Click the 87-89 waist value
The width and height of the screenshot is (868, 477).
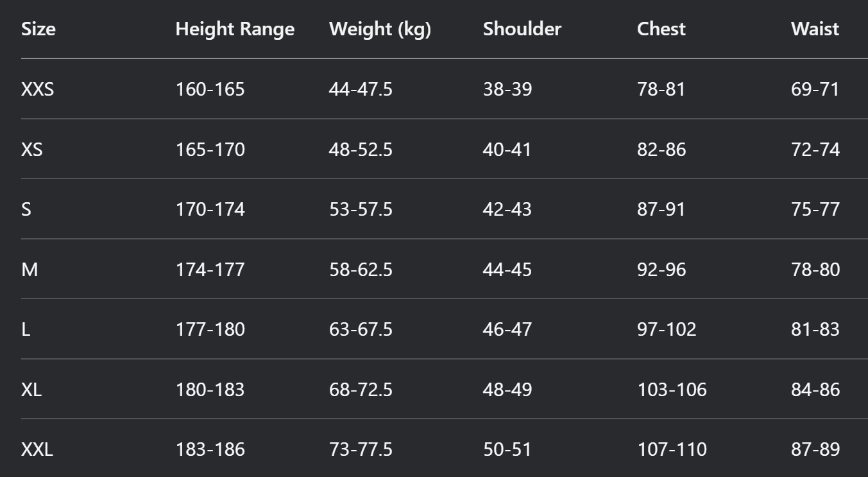click(815, 449)
